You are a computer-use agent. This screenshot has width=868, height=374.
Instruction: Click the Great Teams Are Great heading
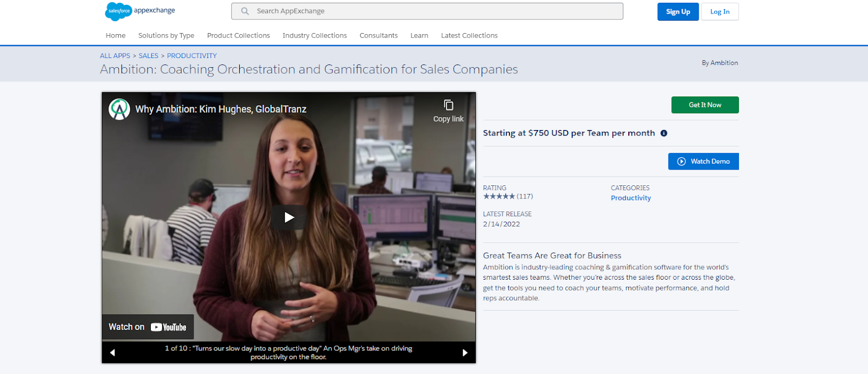[552, 255]
